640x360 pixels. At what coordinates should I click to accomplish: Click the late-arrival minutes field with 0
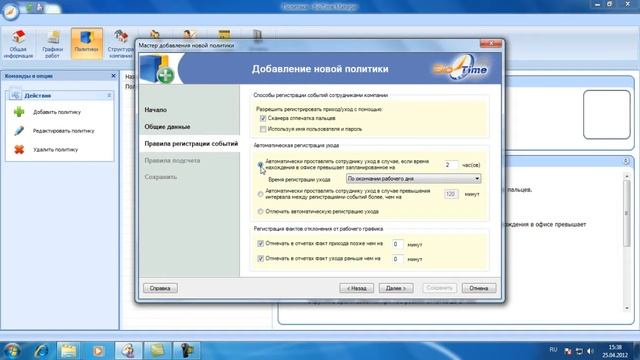[x=398, y=244]
